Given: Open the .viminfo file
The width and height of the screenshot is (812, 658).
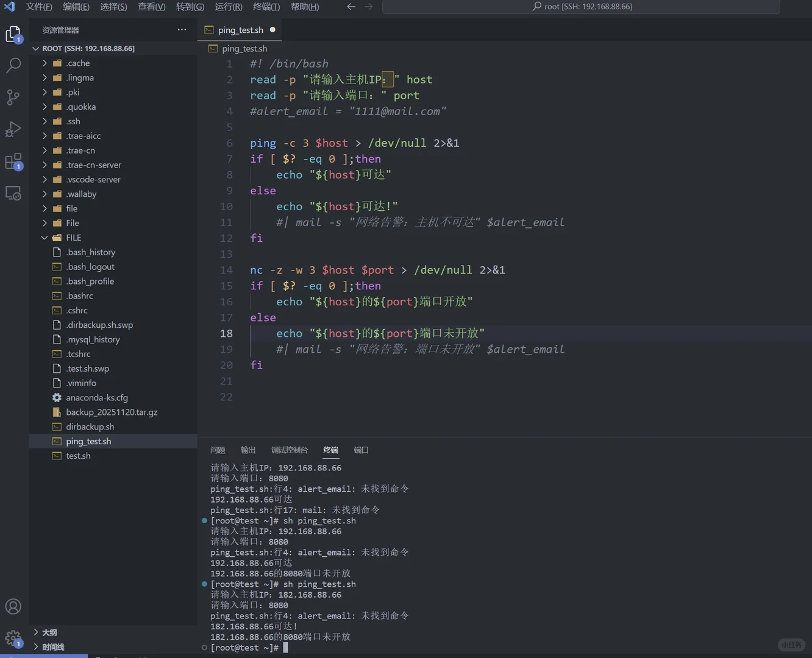Looking at the screenshot, I should 113,383.
